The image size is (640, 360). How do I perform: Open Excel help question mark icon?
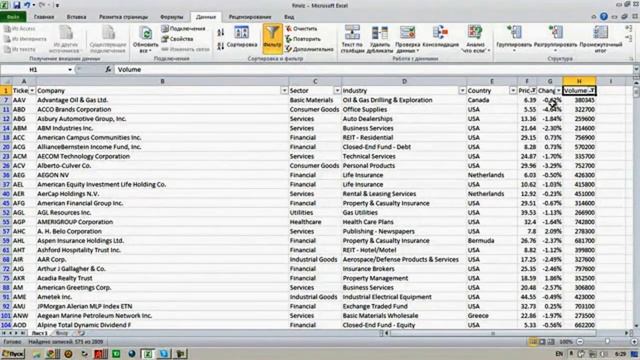pos(604,17)
